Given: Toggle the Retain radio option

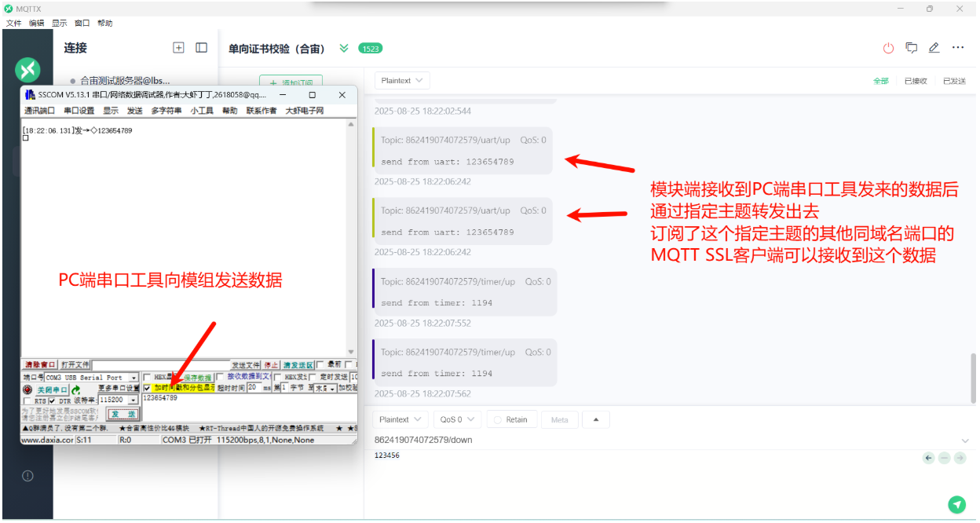Looking at the screenshot, I should pos(512,420).
